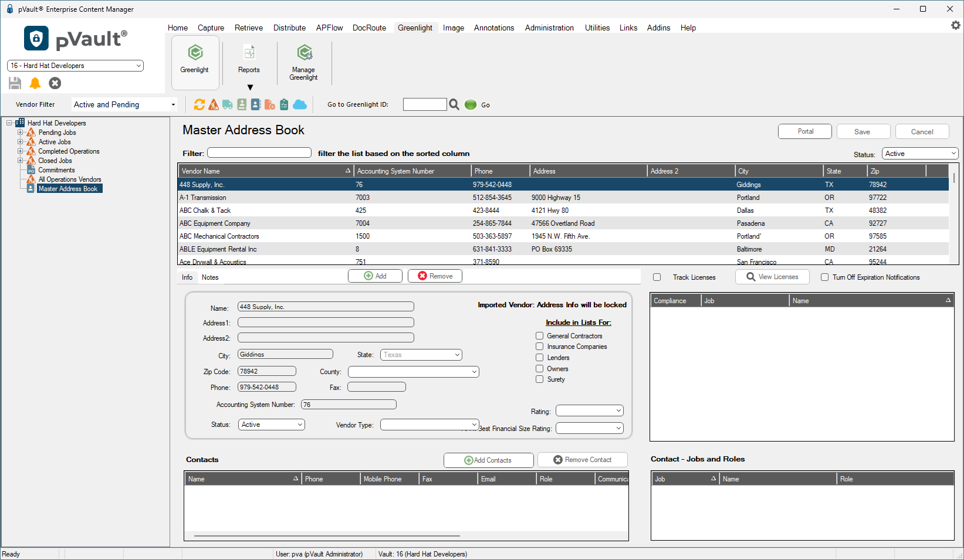Open the APFlow menu
The image size is (964, 560).
(329, 28)
